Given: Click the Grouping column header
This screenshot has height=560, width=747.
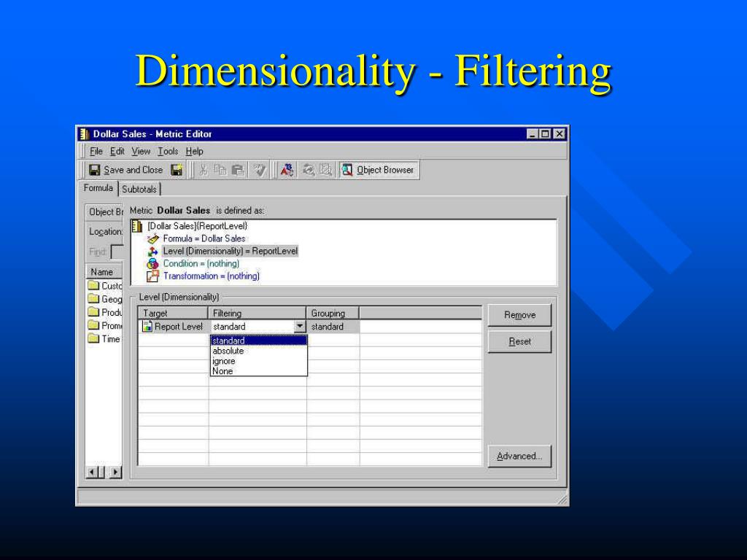Looking at the screenshot, I should pos(333,314).
